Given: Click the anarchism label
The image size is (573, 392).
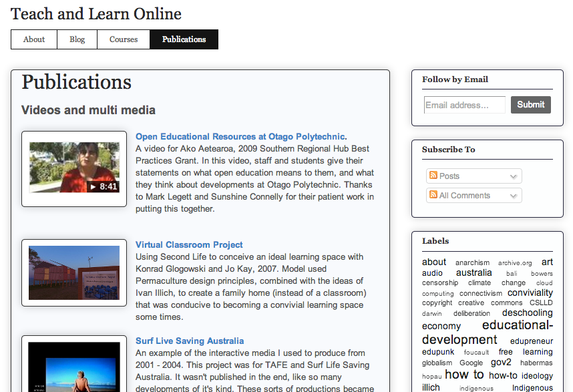Looking at the screenshot, I should point(473,262).
